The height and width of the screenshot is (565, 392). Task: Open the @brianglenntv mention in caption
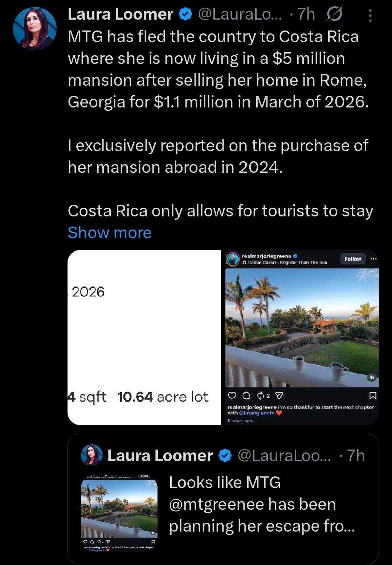point(257,413)
